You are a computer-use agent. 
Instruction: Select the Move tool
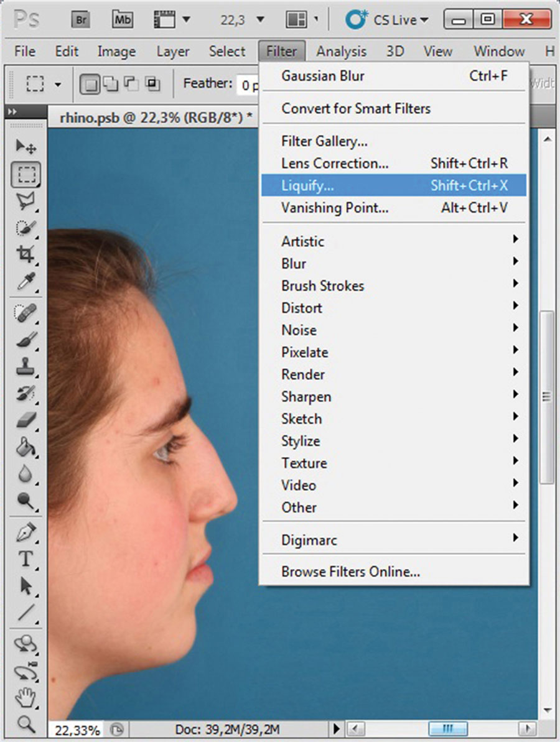pyautogui.click(x=26, y=147)
